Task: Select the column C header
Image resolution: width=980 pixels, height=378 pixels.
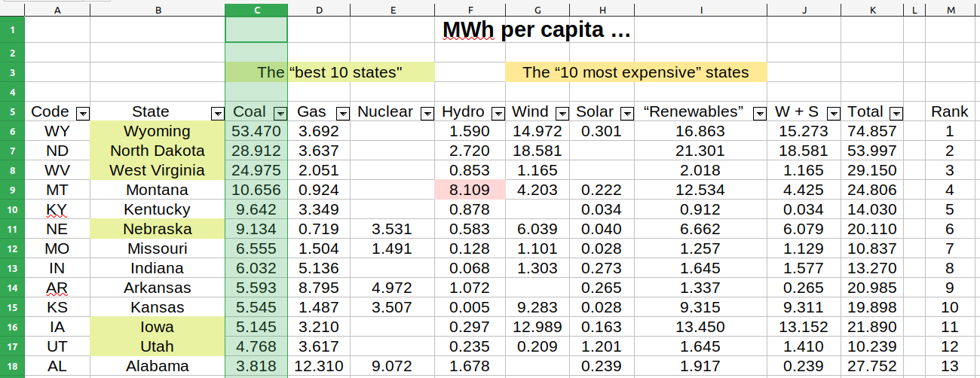Action: pyautogui.click(x=256, y=10)
